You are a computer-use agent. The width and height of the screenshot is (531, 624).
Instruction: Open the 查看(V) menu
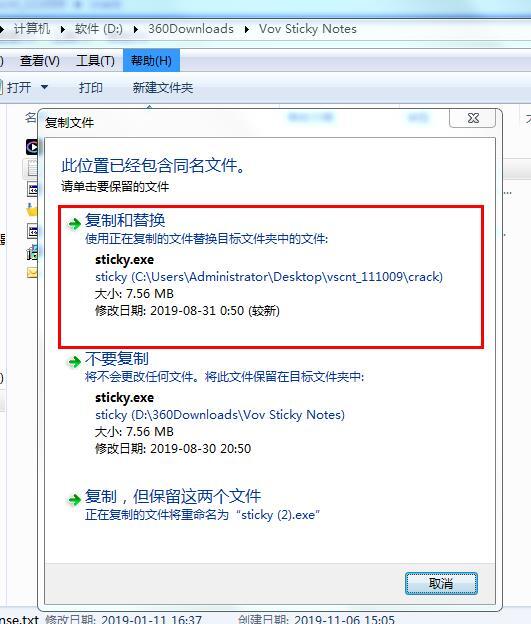tap(39, 60)
